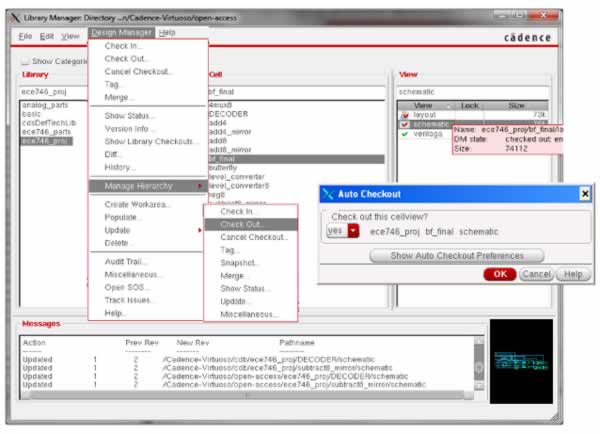This screenshot has width=600, height=434.
Task: Select basic library
Action: point(31,114)
